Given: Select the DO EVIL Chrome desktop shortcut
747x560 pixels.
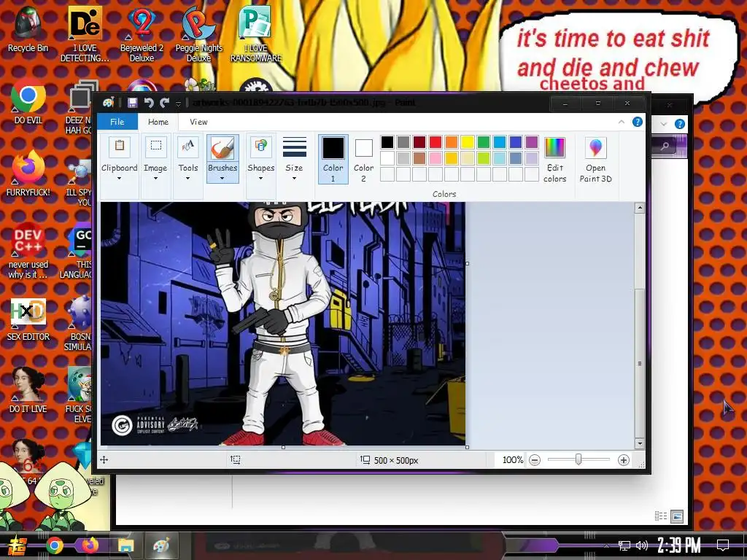Looking at the screenshot, I should [28, 102].
